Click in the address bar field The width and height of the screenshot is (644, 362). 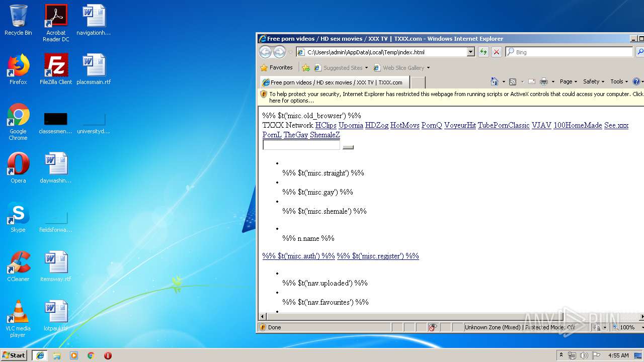pyautogui.click(x=385, y=52)
